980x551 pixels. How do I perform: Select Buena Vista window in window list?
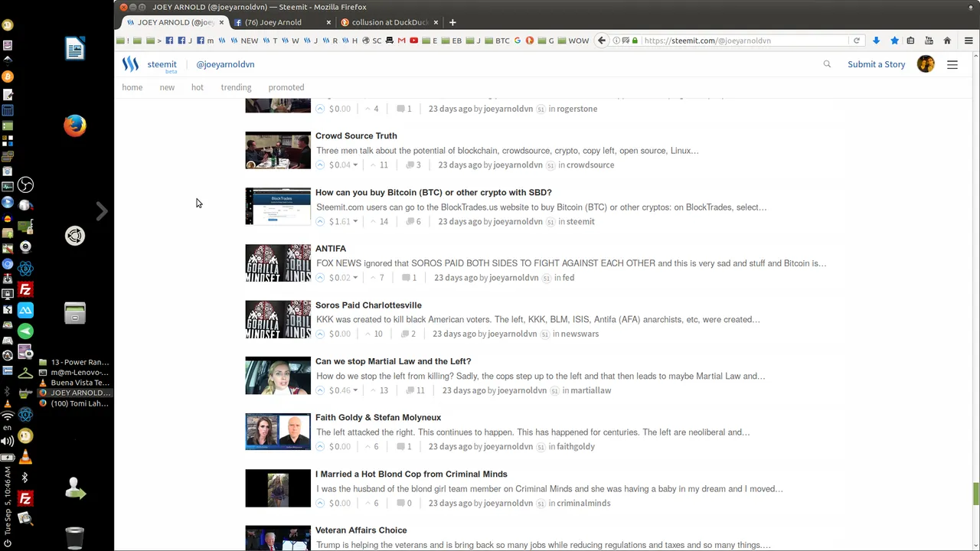pyautogui.click(x=74, y=383)
